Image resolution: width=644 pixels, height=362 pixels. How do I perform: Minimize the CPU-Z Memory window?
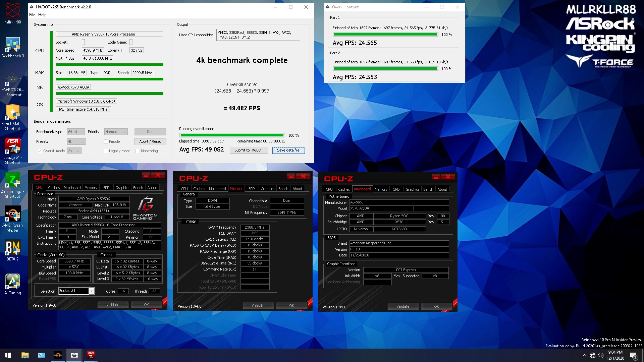(x=291, y=176)
